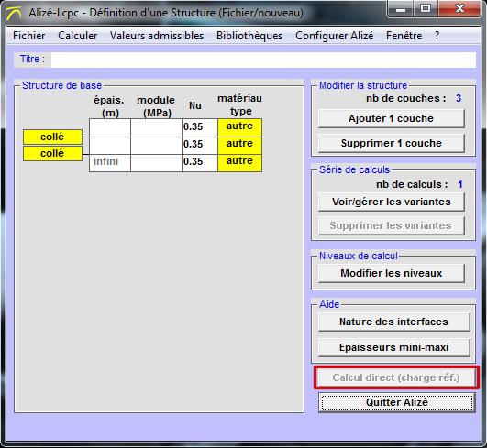The image size is (487, 448).
Task: Click Supprimer 1 couche button
Action: [x=392, y=143]
